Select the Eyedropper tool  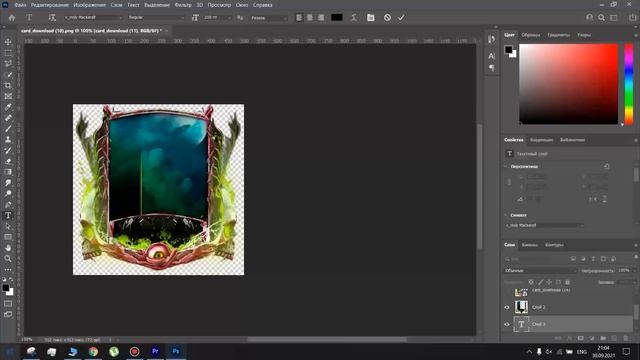pyautogui.click(x=8, y=107)
